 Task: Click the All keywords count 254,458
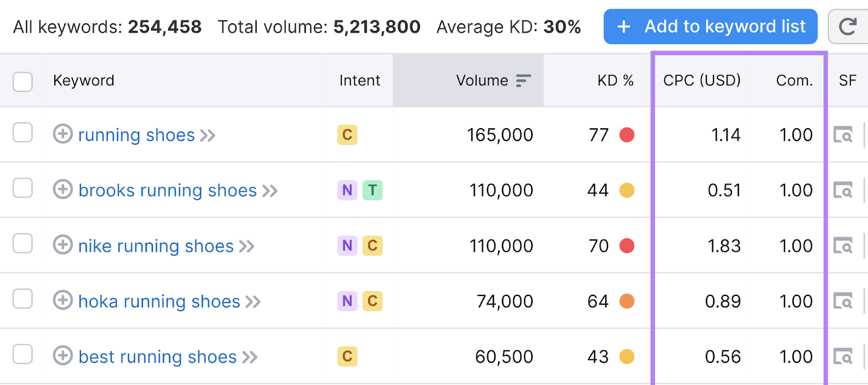click(x=164, y=27)
